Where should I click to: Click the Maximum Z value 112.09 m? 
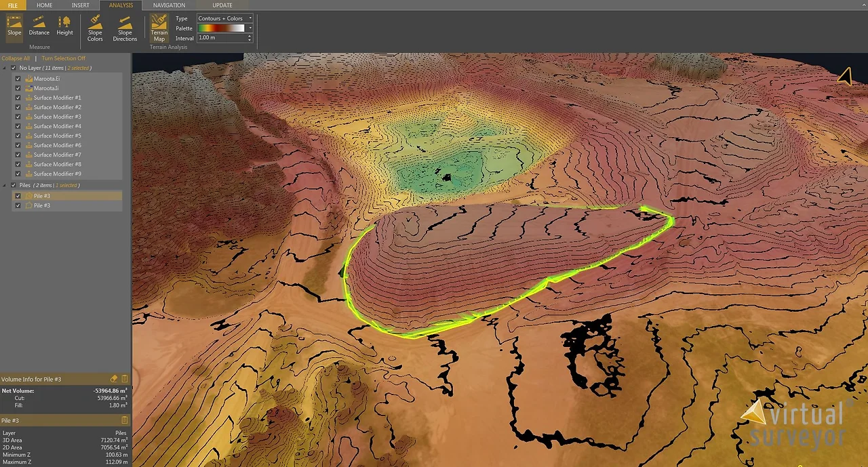[x=117, y=462]
